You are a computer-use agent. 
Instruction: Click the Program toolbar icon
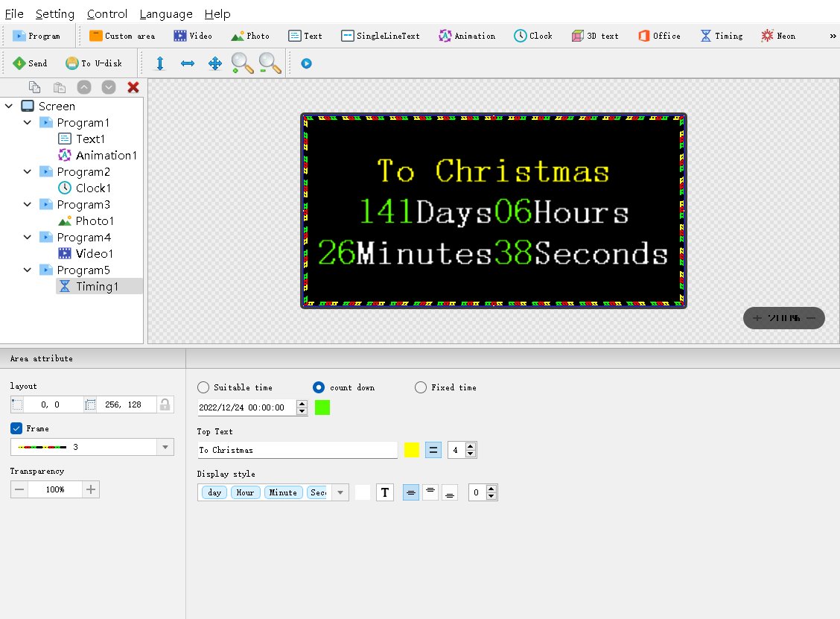36,36
